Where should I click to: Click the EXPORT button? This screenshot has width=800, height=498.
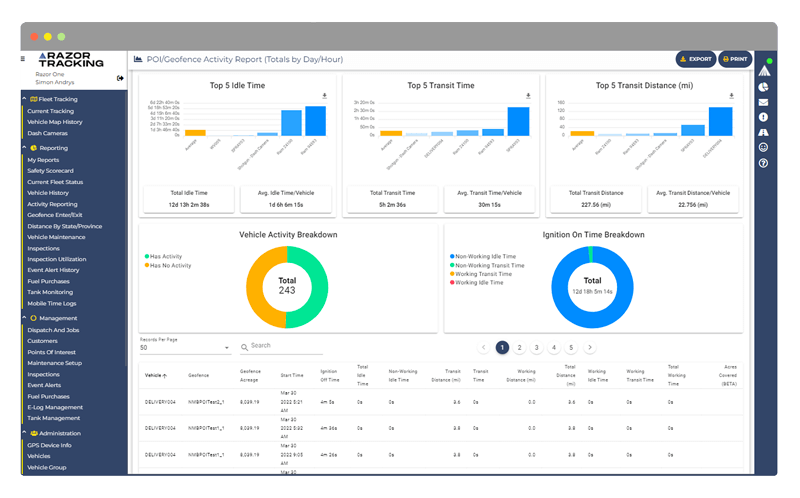click(x=696, y=59)
